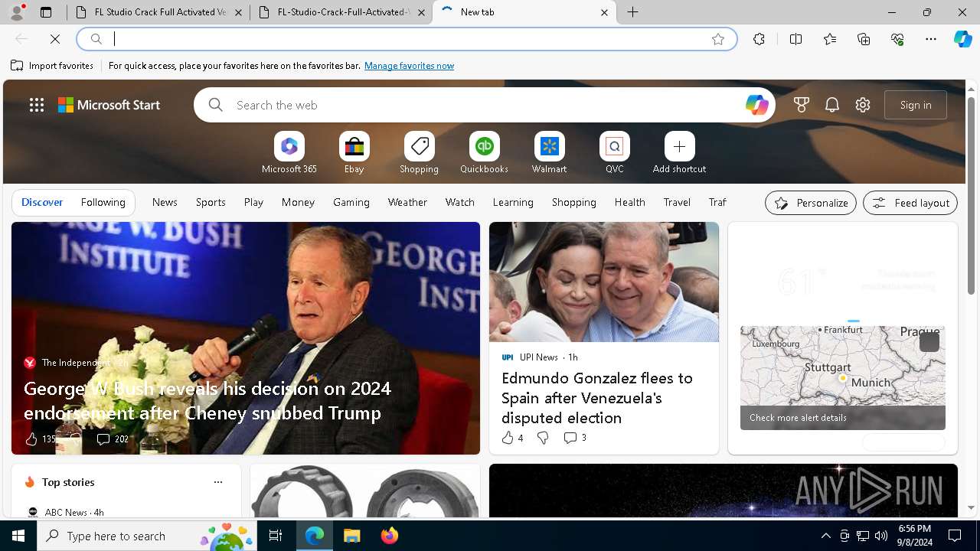Click Type here to search box
980x551 pixels.
tap(147, 536)
